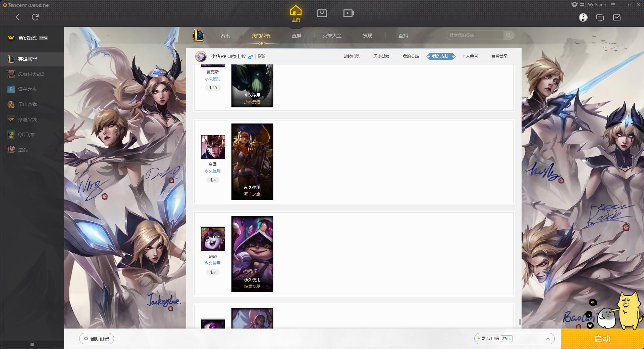644x349 pixels.
Task: Select 忍者村大战2 in the sidebar
Action: (32, 74)
